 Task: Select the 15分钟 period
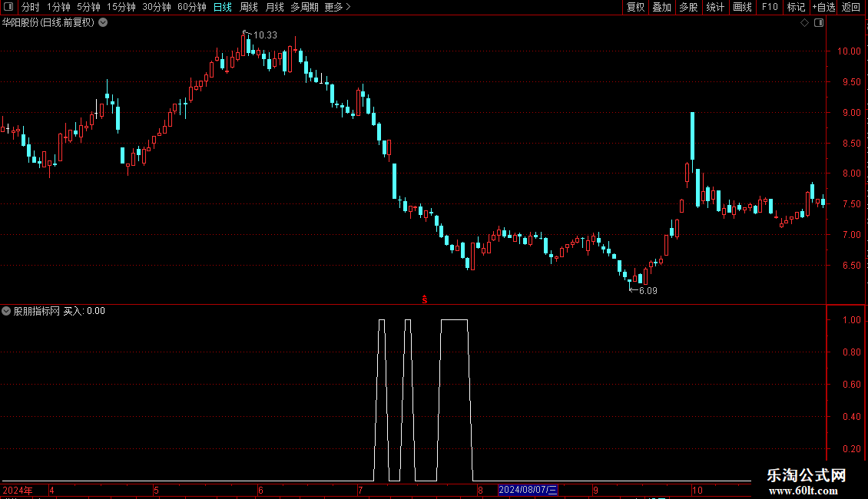(x=121, y=7)
